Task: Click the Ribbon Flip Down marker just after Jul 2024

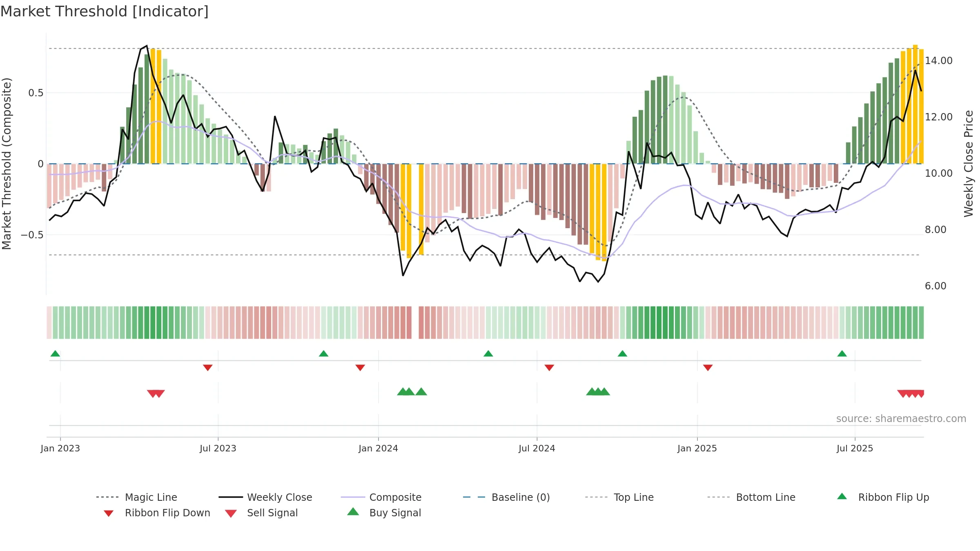Action: pos(549,368)
